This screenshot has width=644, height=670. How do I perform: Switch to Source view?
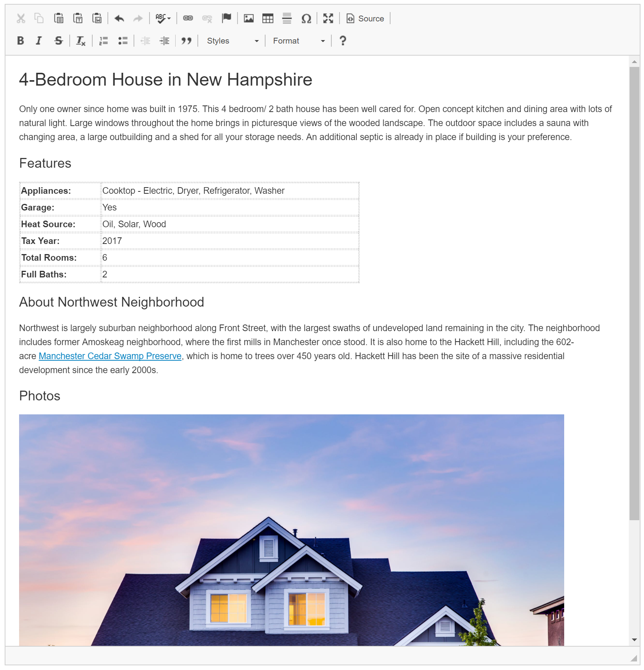pyautogui.click(x=365, y=18)
